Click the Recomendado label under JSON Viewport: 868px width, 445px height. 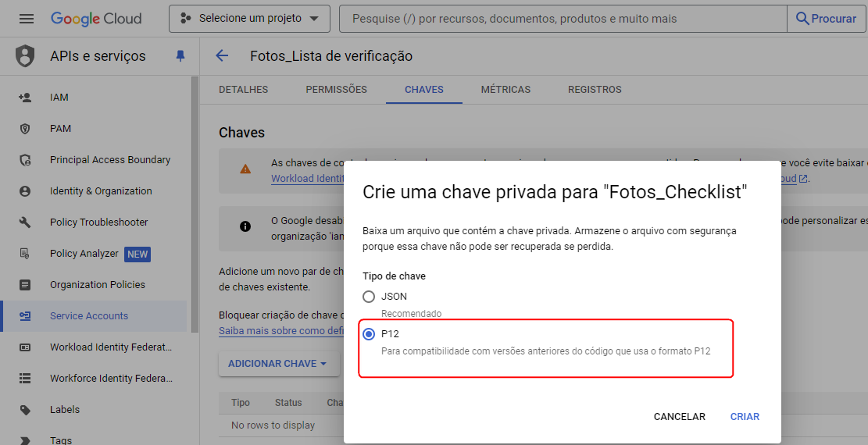[411, 313]
